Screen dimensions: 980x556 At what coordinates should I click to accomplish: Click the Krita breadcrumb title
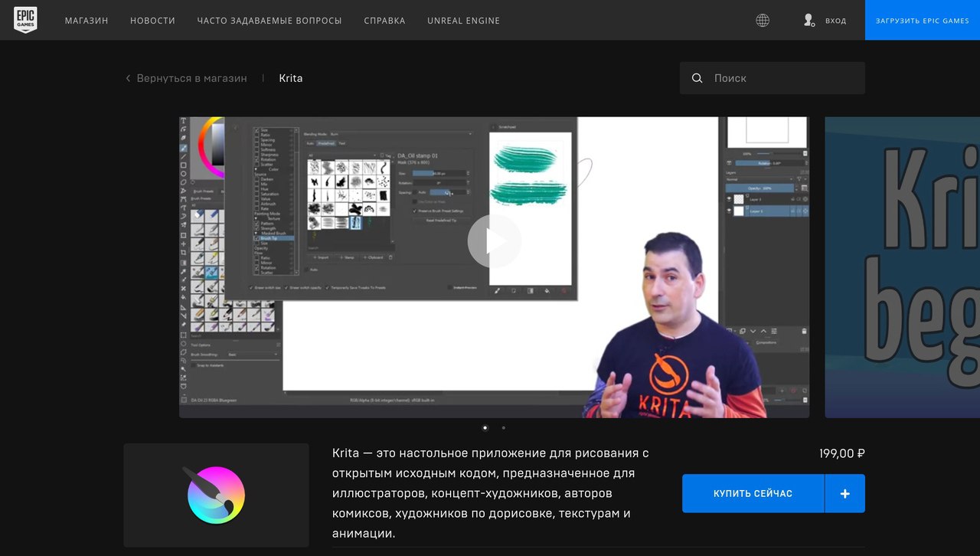click(291, 78)
